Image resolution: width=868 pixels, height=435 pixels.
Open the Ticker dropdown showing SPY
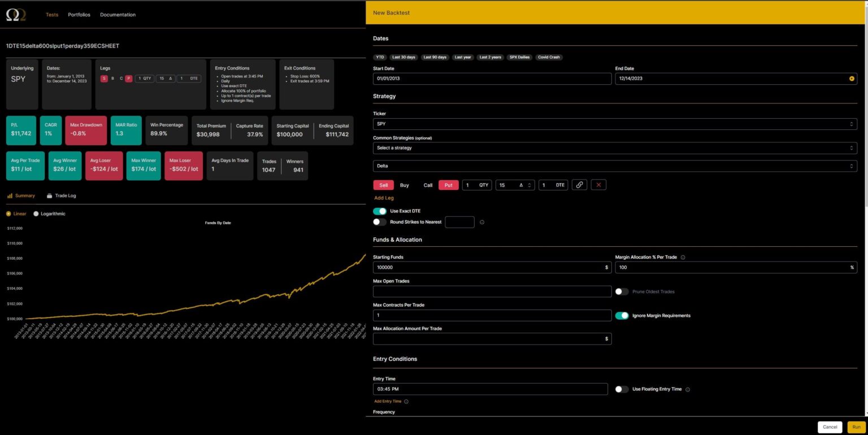click(x=614, y=124)
